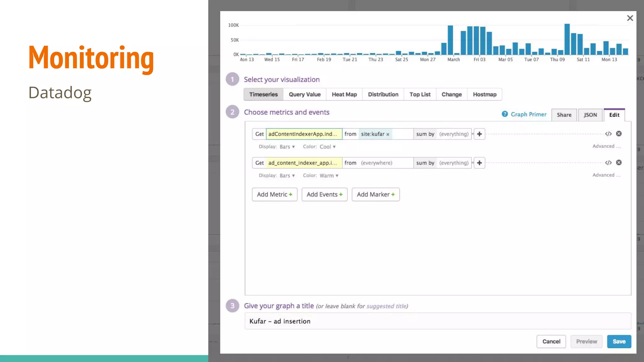
Task: Cancel the graph edits
Action: pyautogui.click(x=551, y=342)
